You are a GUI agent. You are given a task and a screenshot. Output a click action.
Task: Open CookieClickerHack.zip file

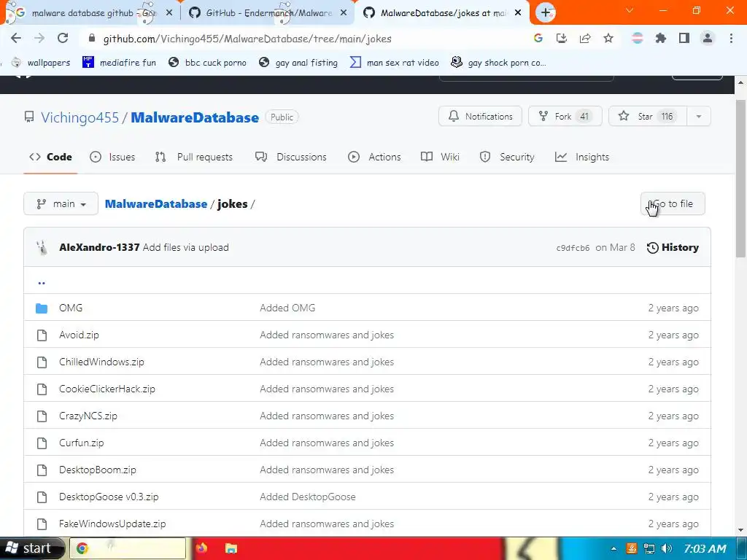click(107, 389)
